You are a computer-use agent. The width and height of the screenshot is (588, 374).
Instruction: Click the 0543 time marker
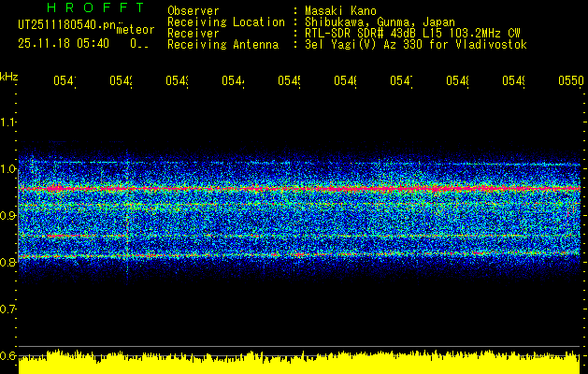coord(177,81)
